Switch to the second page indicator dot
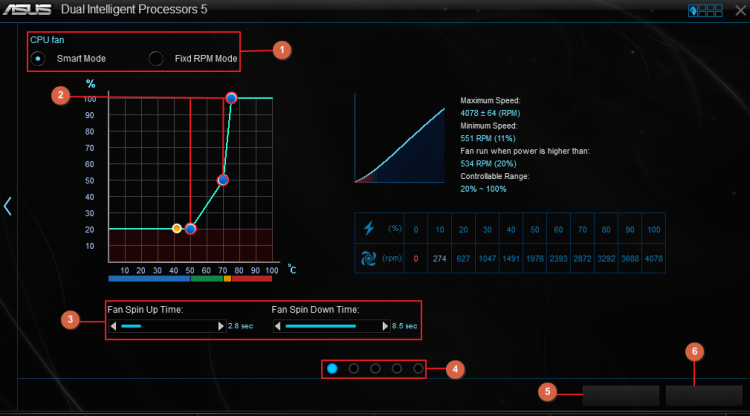Screen dimensions: 750x416 tap(354, 369)
